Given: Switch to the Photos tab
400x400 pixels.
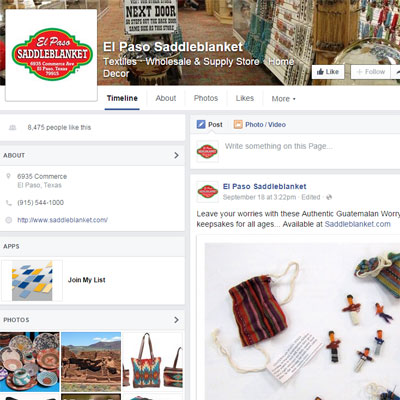Looking at the screenshot, I should tap(206, 98).
